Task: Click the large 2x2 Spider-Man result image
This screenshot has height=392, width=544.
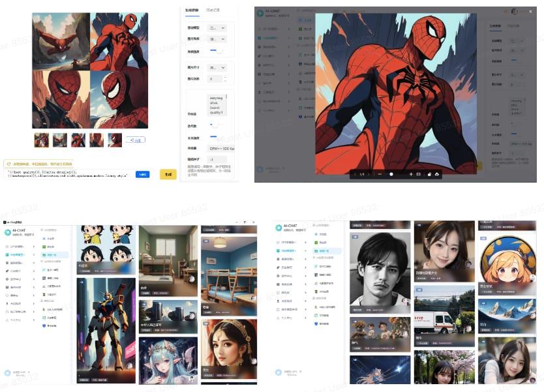Action: coord(90,70)
